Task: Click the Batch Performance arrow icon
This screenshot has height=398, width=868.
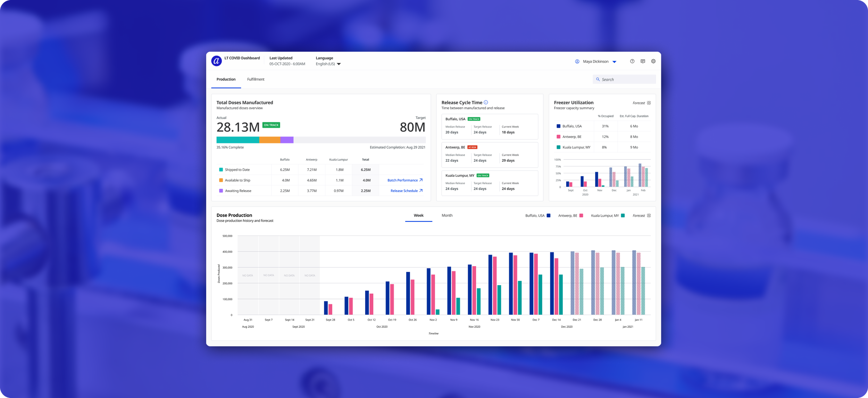Action: click(421, 180)
